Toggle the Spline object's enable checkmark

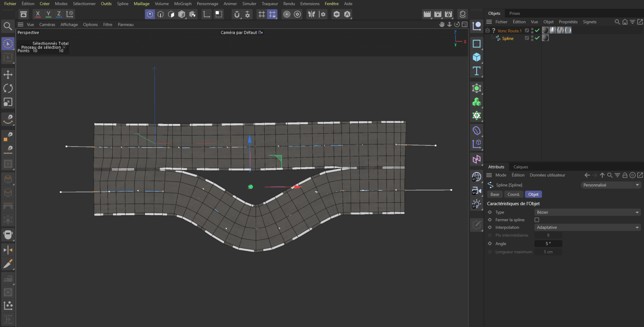click(537, 38)
